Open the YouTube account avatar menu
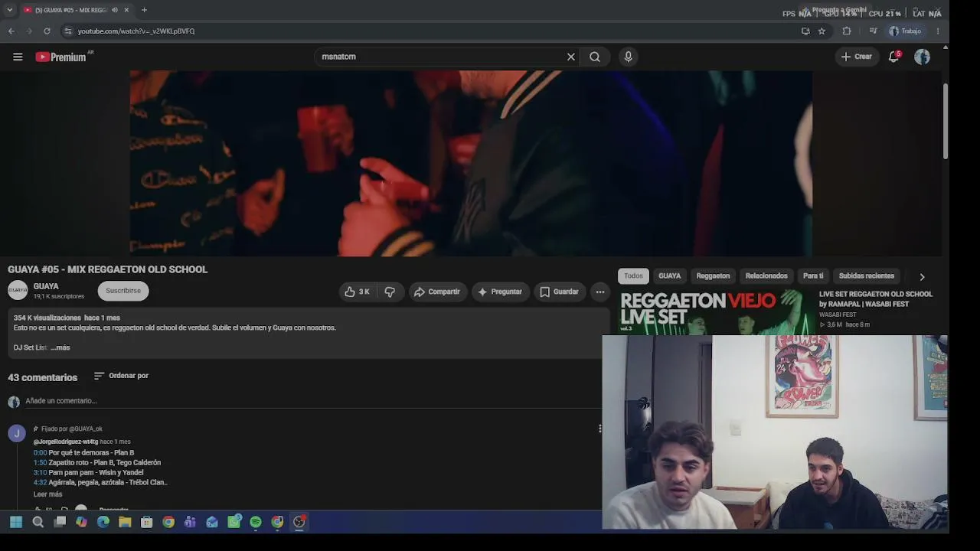 coord(922,57)
